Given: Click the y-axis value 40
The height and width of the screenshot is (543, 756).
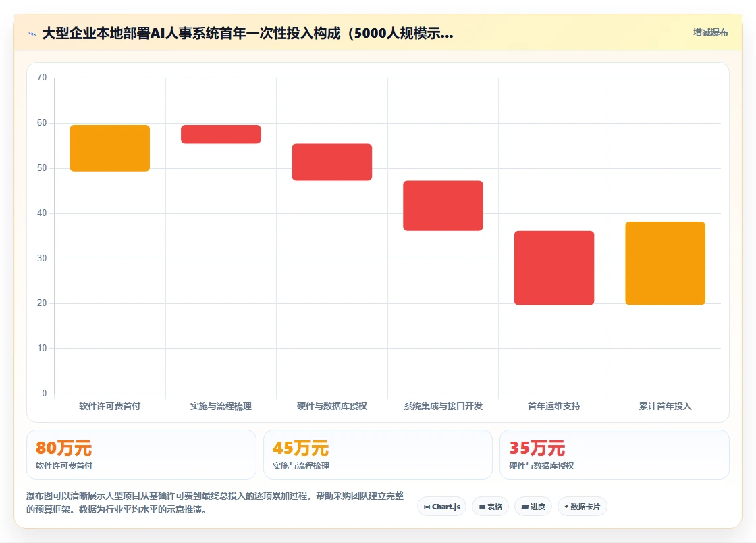Looking at the screenshot, I should [x=42, y=213].
